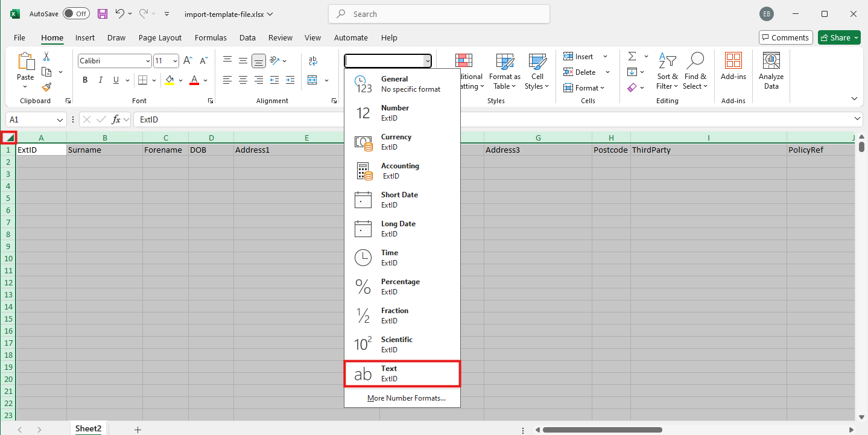The height and width of the screenshot is (435, 868).
Task: Toggle Italic formatting
Action: 101,80
